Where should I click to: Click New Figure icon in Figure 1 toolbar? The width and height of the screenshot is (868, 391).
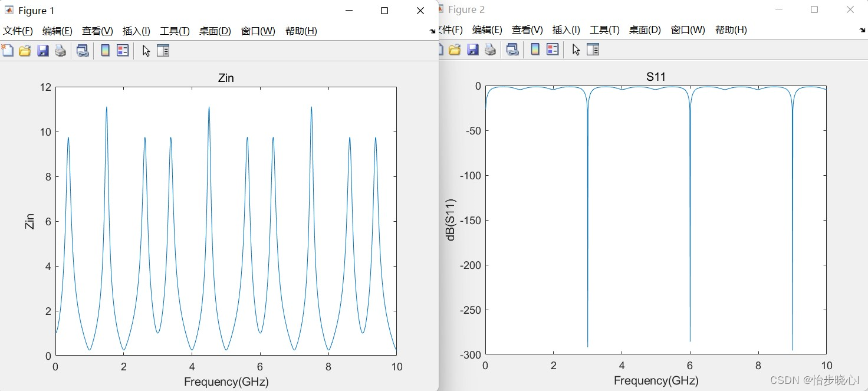(x=7, y=51)
